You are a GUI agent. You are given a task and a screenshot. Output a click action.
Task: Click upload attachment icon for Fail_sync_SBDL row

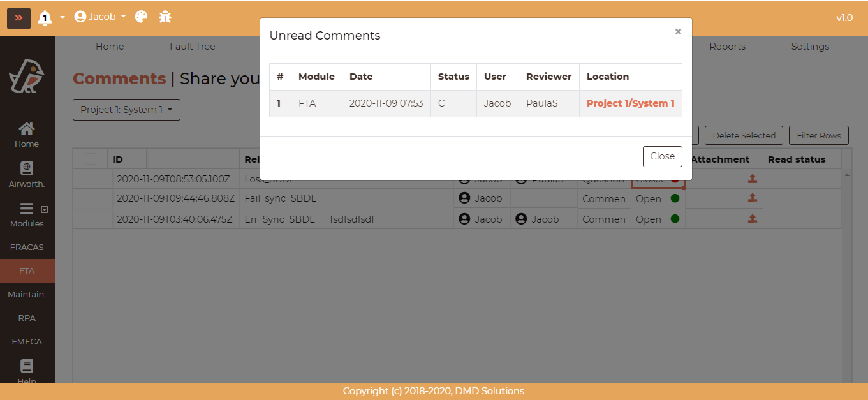753,198
